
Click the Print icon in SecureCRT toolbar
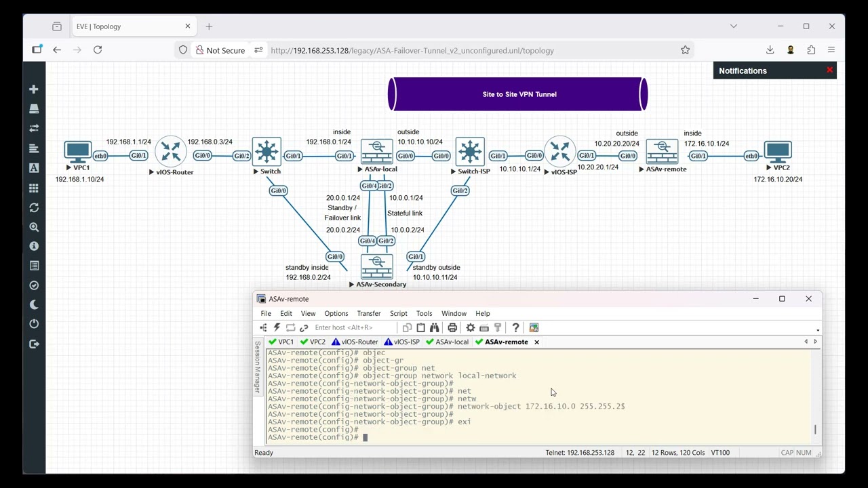point(452,328)
